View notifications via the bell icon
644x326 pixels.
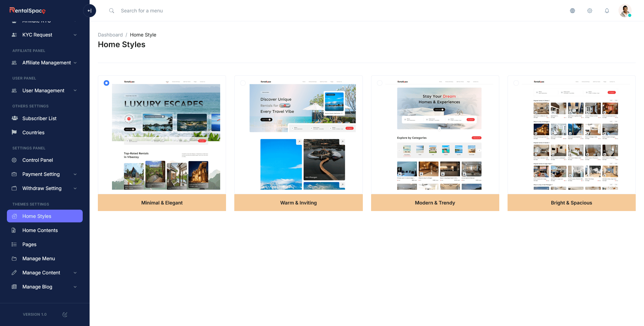[x=607, y=11]
